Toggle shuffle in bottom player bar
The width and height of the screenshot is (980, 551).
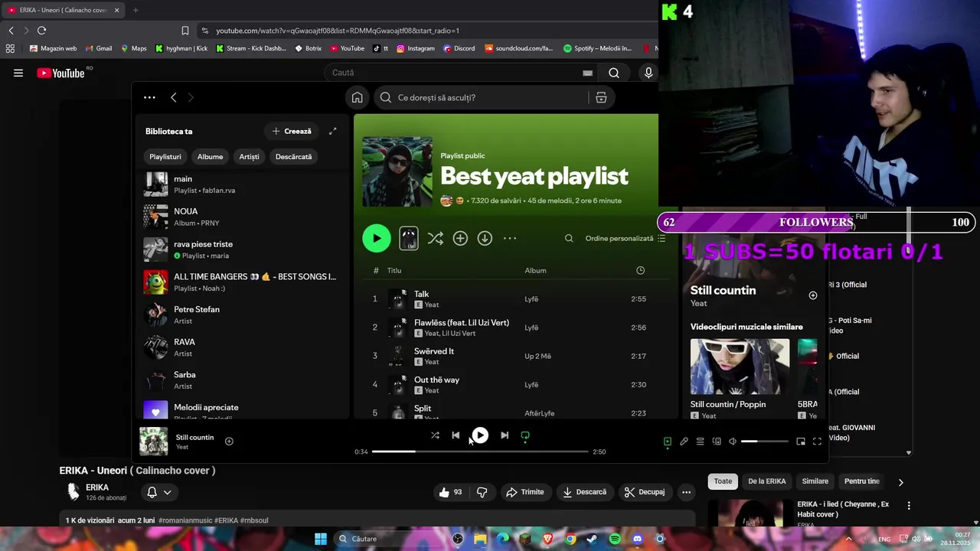pyautogui.click(x=435, y=435)
